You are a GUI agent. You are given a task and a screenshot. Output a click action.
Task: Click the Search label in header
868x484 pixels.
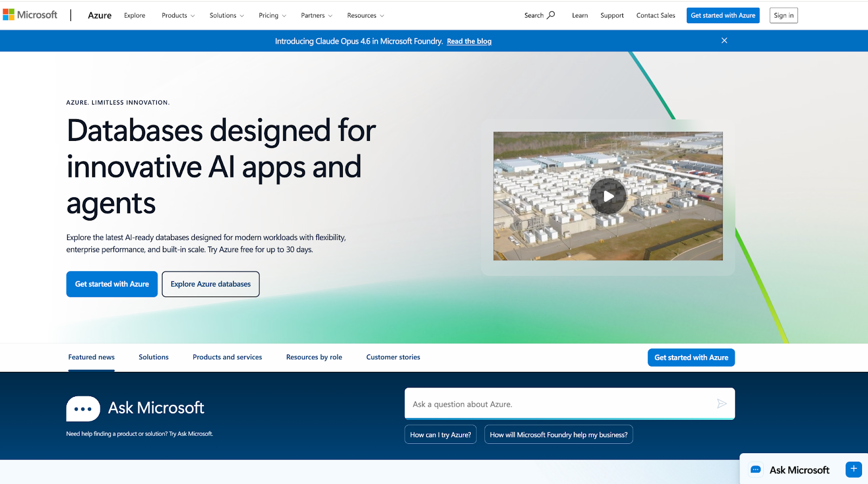(x=534, y=16)
